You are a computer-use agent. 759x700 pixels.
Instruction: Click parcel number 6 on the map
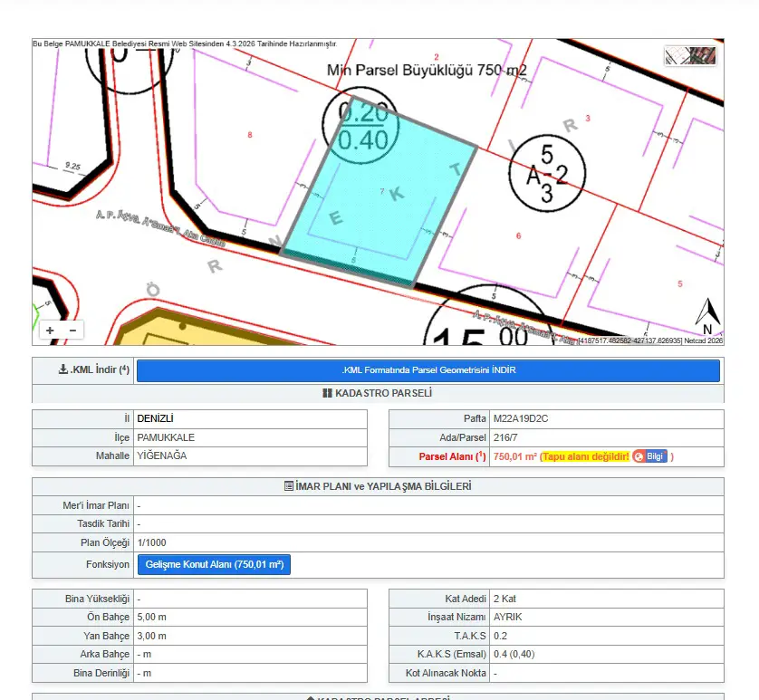point(518,235)
